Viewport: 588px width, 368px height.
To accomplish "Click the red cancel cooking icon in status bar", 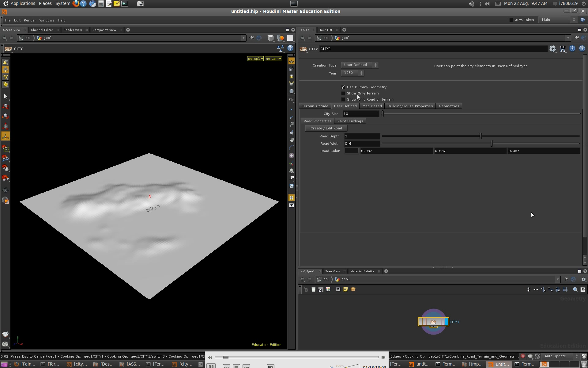I will (x=523, y=356).
